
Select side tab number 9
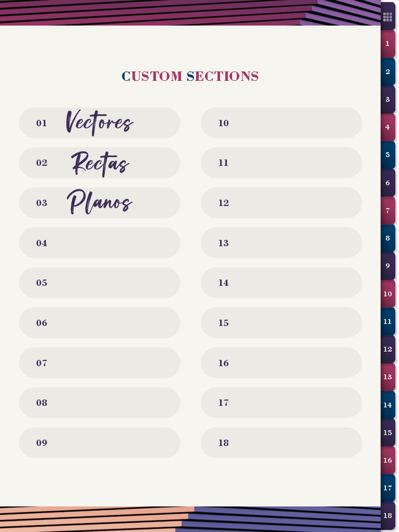coord(388,266)
